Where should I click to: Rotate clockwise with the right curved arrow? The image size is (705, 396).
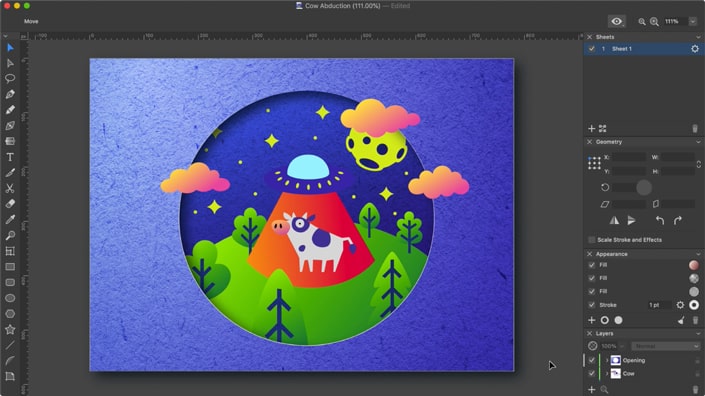click(678, 220)
